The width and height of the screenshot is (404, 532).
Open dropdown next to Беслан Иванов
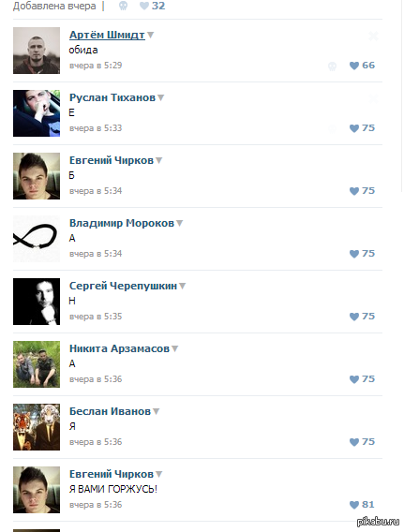click(x=156, y=411)
